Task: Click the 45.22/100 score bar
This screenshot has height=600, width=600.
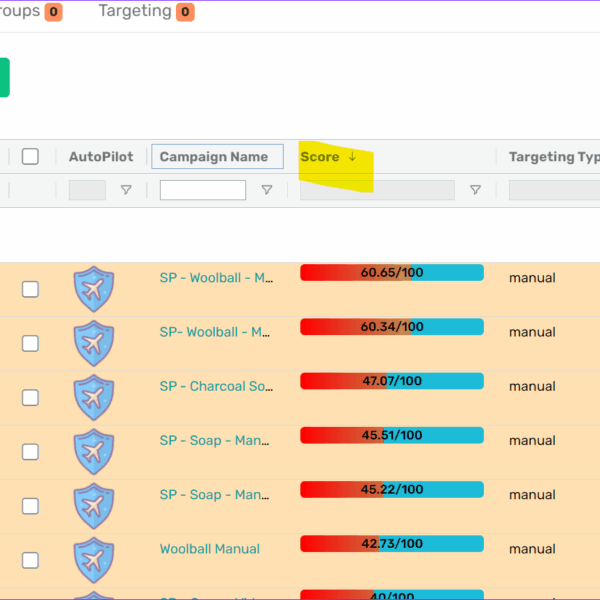Action: click(x=392, y=489)
